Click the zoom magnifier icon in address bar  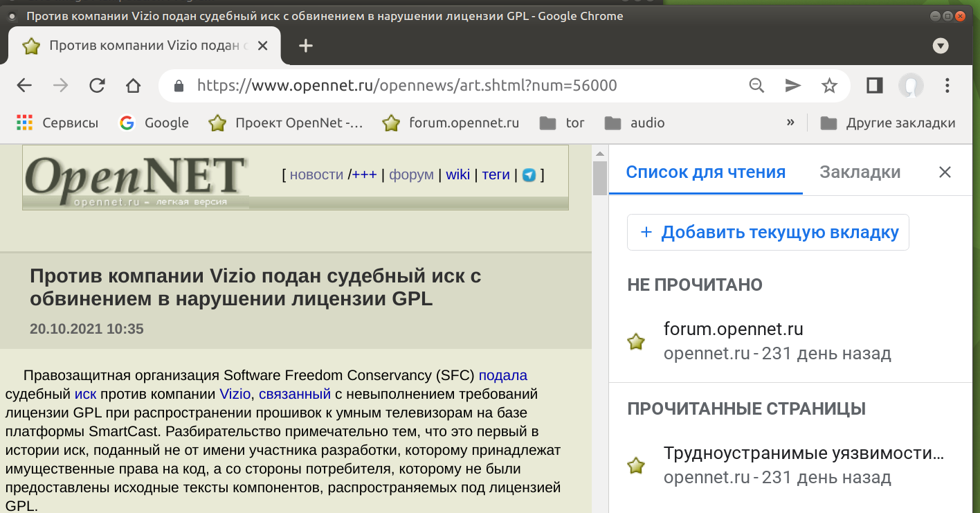click(756, 85)
